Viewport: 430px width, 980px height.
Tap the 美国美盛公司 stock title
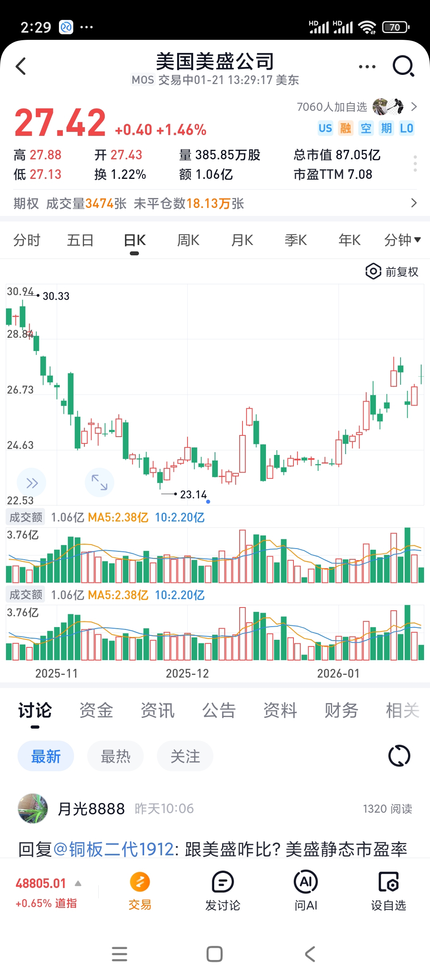click(215, 61)
